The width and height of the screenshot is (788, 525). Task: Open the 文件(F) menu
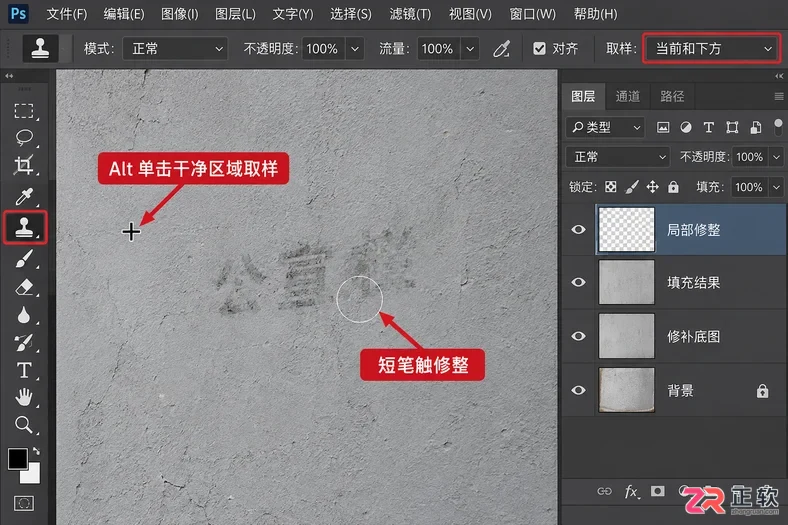pyautogui.click(x=67, y=14)
